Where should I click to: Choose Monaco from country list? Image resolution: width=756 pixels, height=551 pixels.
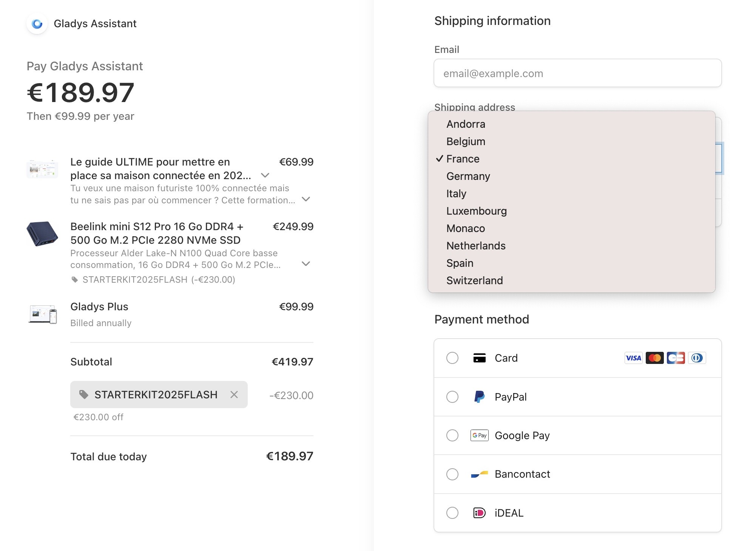tap(571, 228)
